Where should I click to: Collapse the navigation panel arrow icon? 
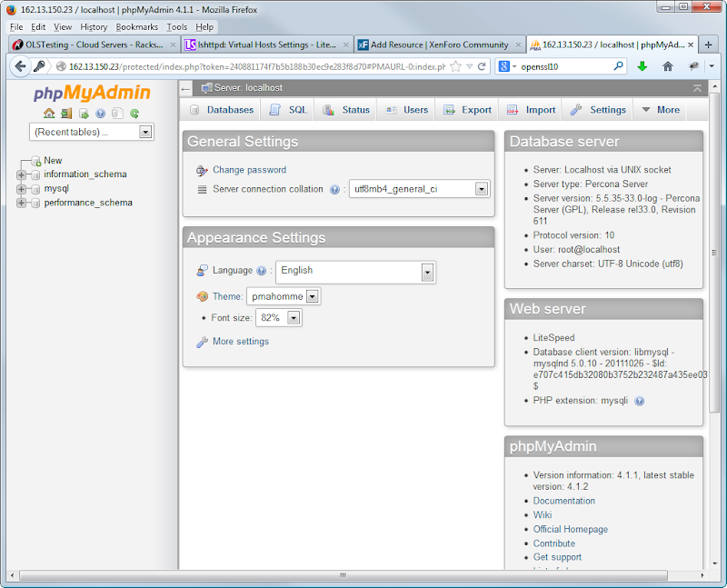pyautogui.click(x=185, y=88)
